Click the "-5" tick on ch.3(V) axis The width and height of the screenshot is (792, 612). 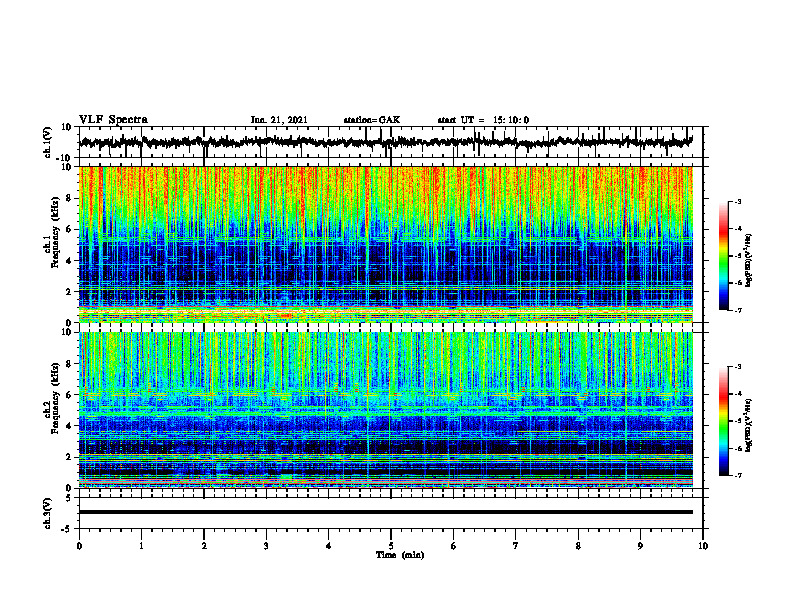pyautogui.click(x=68, y=529)
